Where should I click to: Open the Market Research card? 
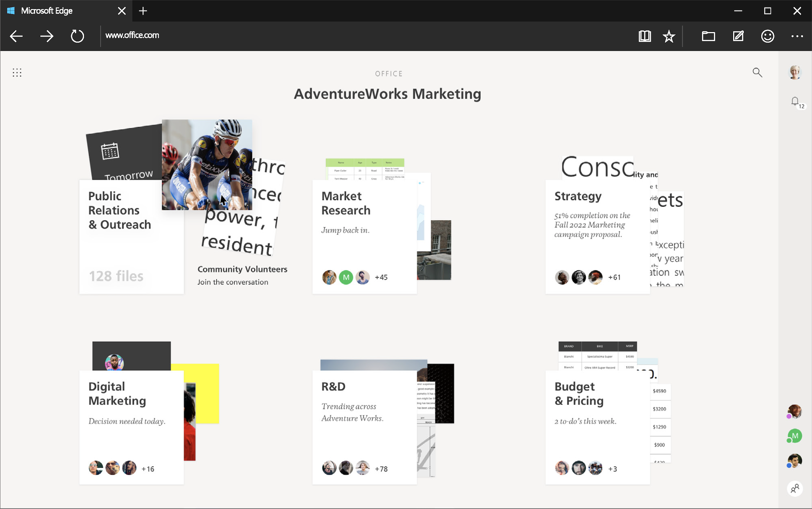[364, 237]
